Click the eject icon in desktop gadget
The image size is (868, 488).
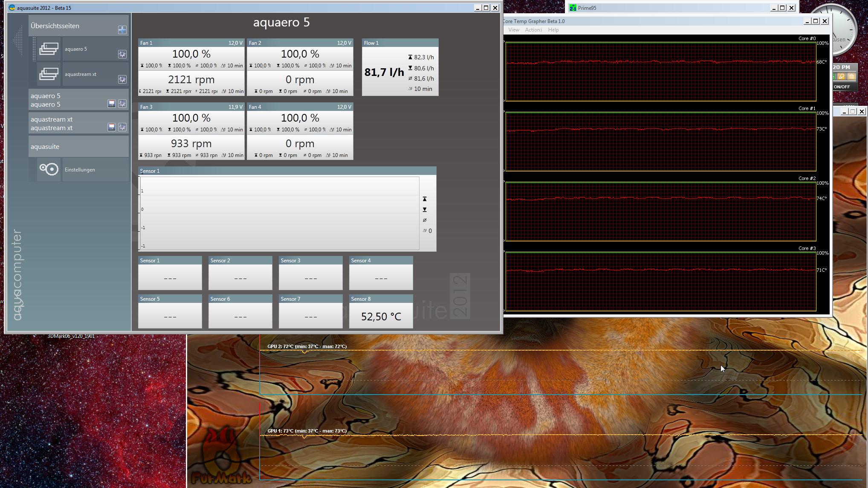pos(851,76)
